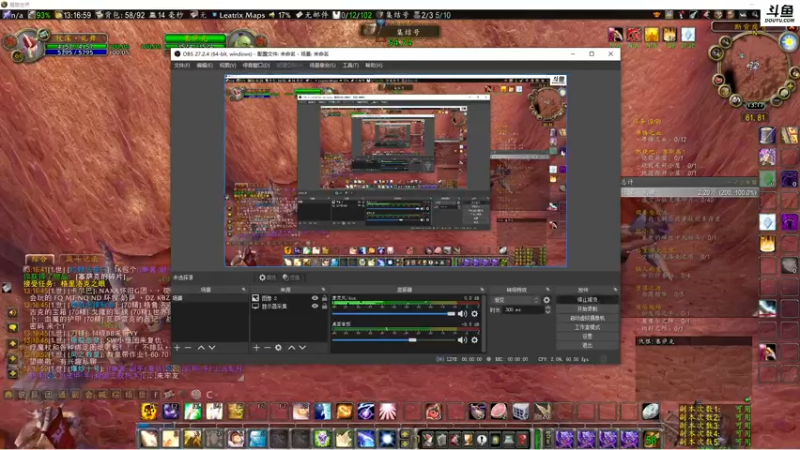This screenshot has height=450, width=800.
Task: Pop out the 场景 dock with its header icon
Action: 243,289
